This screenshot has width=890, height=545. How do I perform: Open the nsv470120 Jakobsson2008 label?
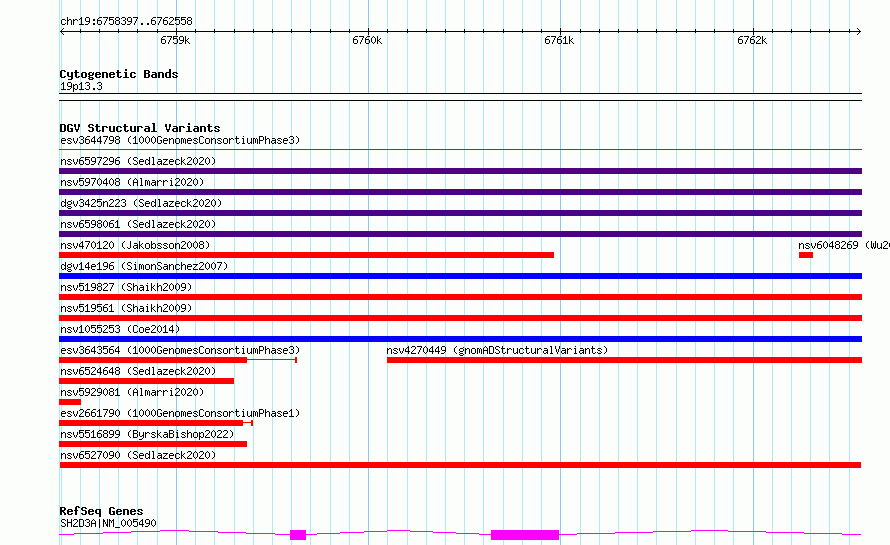[x=135, y=245]
